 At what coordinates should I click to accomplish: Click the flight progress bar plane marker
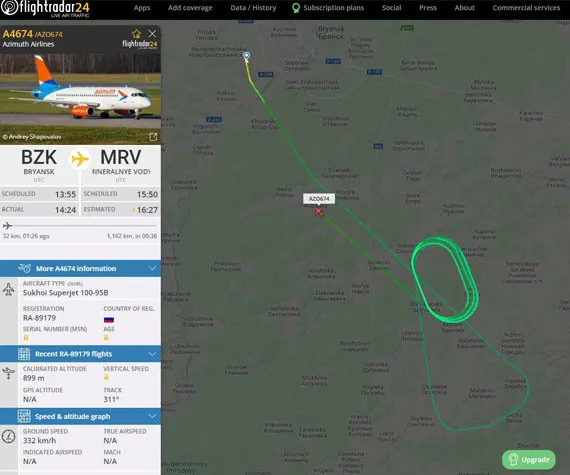tap(7, 226)
